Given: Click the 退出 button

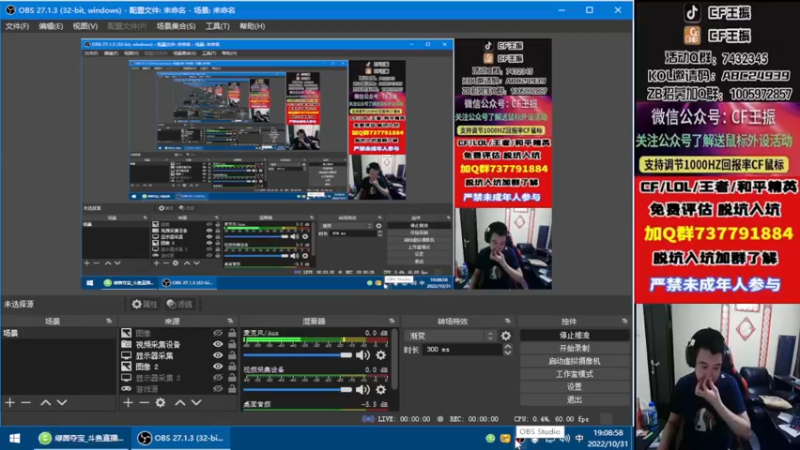Looking at the screenshot, I should pos(574,399).
